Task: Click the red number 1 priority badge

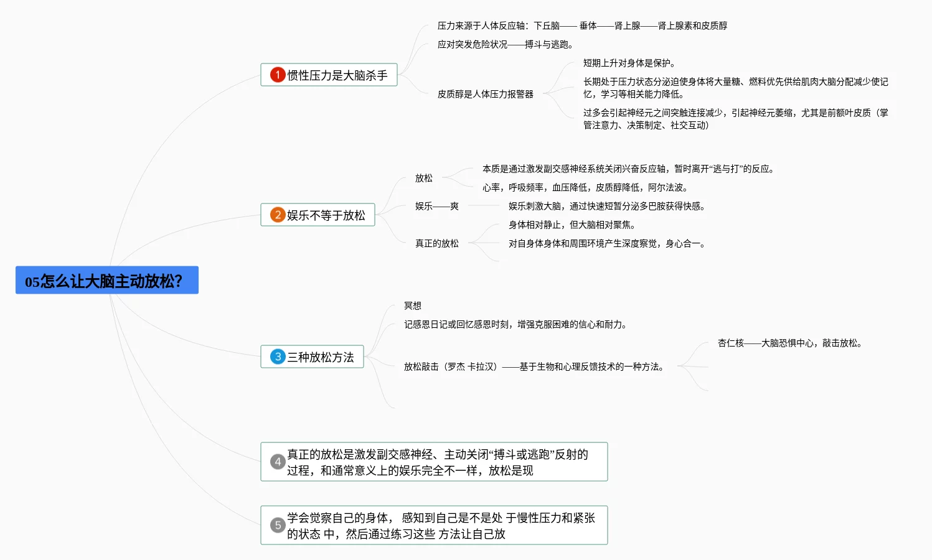Action: coord(278,75)
